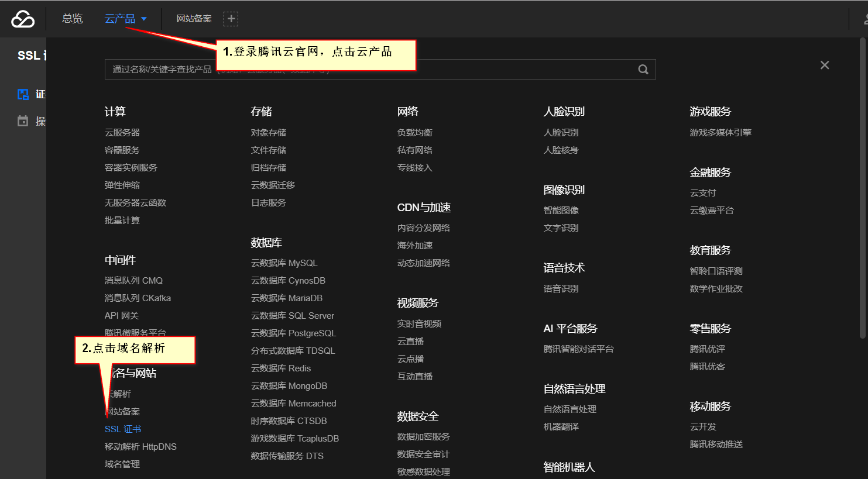
Task: Open 批量计算 link
Action: 122,220
